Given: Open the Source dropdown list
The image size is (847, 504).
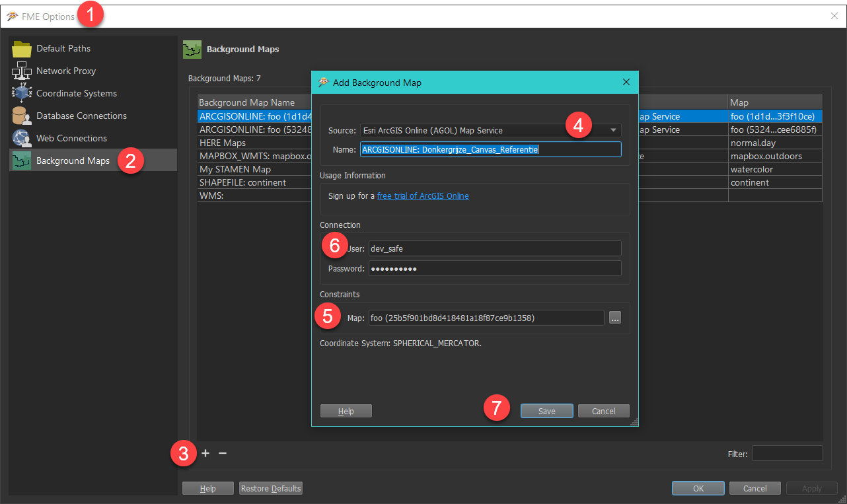Looking at the screenshot, I should point(491,130).
